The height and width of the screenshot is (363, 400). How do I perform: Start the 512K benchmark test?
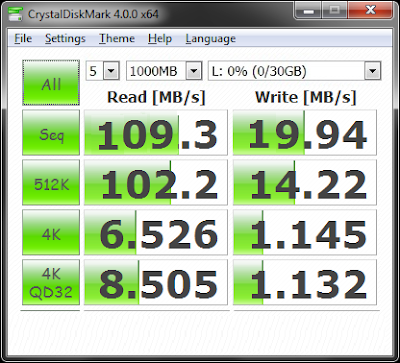[51, 182]
